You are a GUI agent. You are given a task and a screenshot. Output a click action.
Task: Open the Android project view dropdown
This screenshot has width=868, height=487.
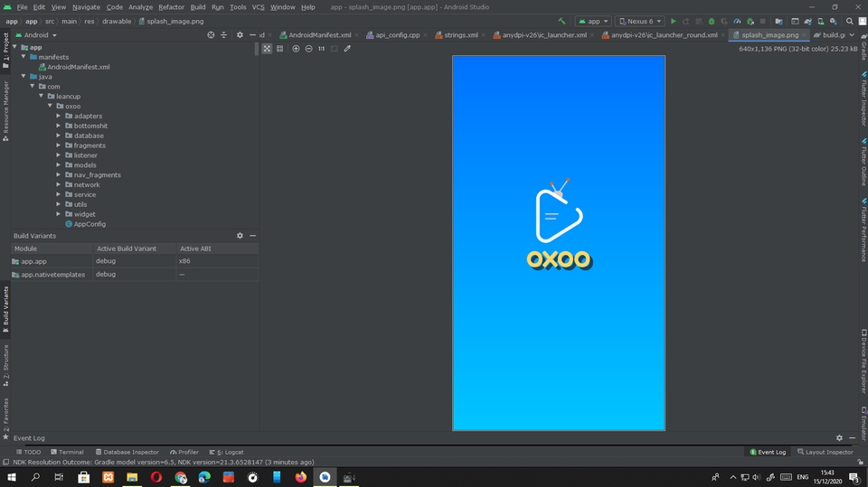coord(36,35)
